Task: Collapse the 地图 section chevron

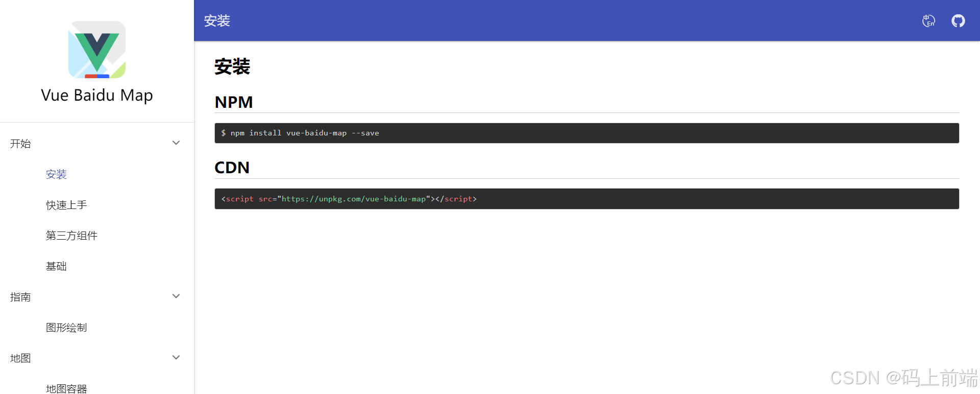Action: point(176,358)
